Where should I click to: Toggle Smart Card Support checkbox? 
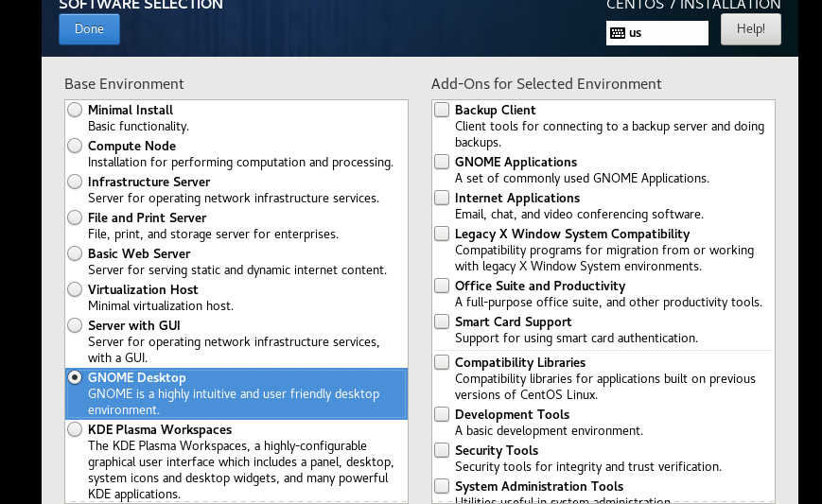[x=442, y=322]
